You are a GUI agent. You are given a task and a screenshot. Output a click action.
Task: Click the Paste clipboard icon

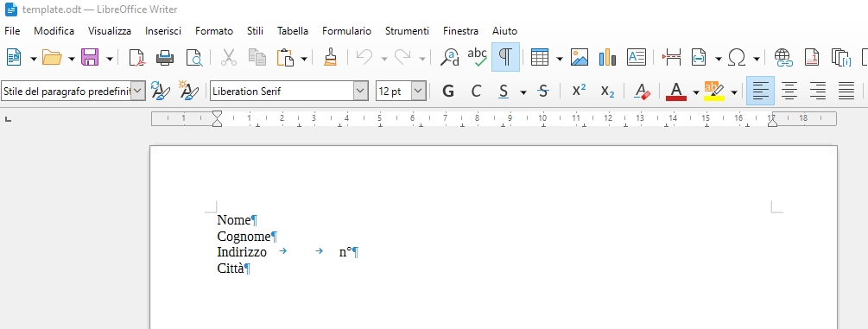(x=284, y=57)
